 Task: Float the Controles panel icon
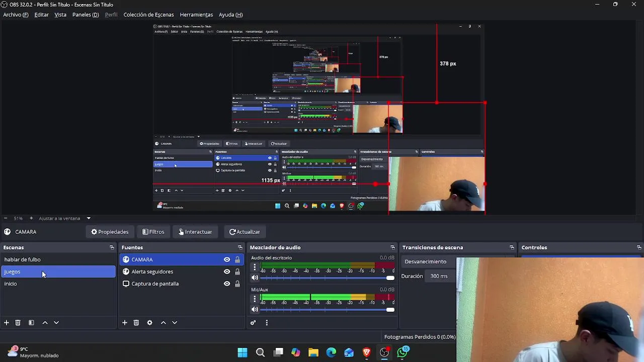639,247
